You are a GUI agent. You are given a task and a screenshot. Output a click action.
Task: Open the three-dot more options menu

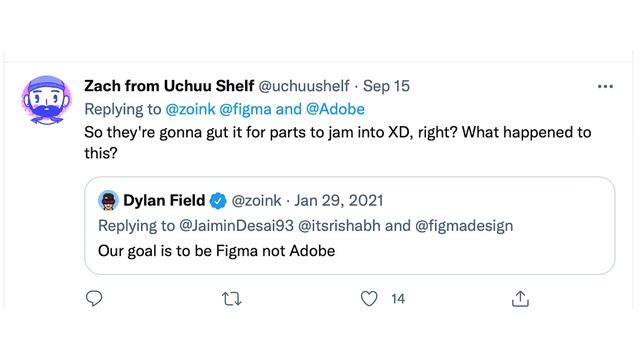(605, 87)
